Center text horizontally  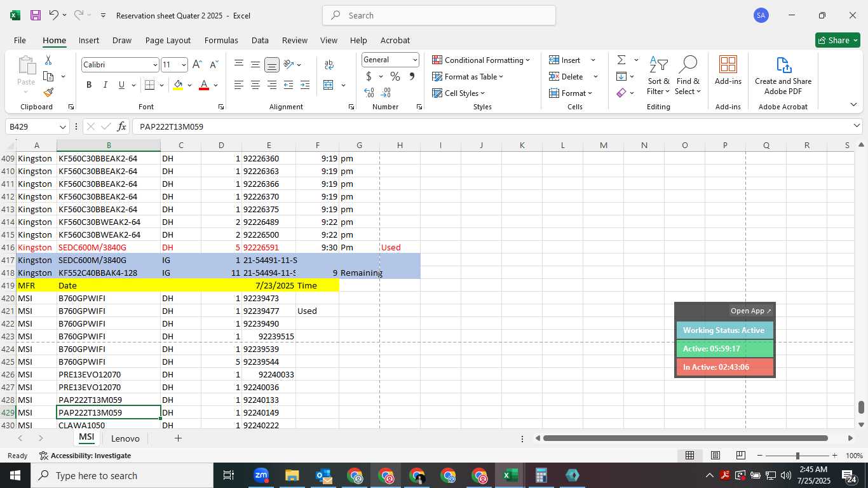point(255,85)
